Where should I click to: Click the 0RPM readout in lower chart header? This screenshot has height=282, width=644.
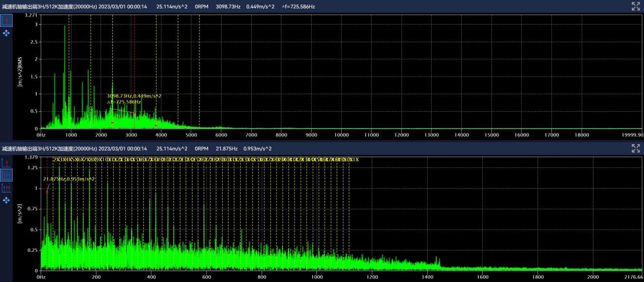tap(201, 149)
